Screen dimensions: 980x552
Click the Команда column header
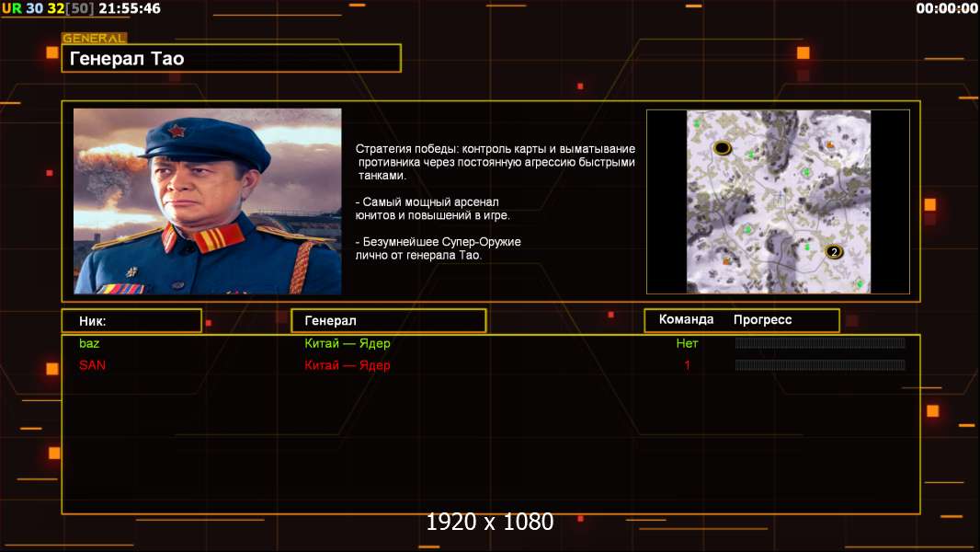click(x=686, y=319)
